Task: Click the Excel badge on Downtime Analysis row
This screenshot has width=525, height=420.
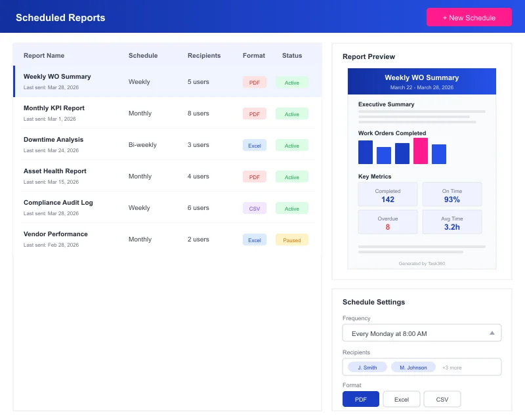Action: click(x=255, y=145)
